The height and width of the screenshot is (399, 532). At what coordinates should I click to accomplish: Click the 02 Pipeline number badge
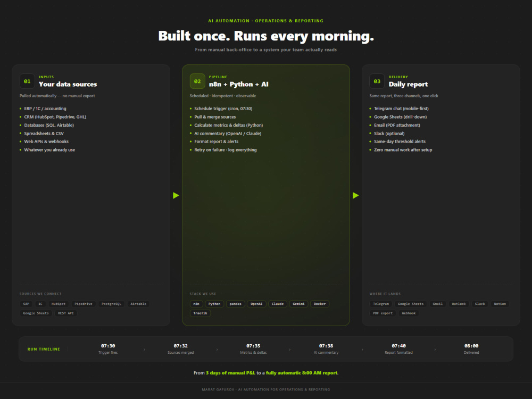(197, 81)
